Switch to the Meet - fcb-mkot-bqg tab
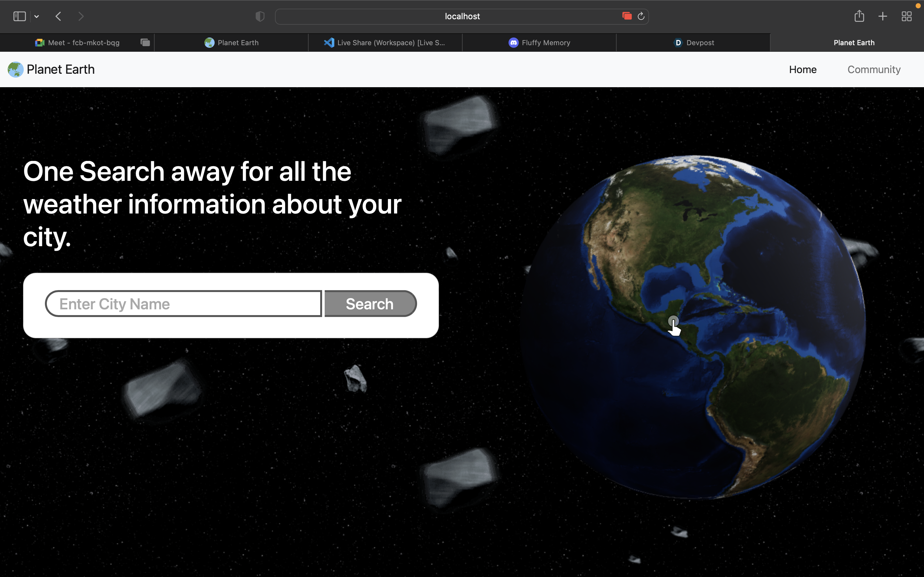This screenshot has height=577, width=924. 77,43
